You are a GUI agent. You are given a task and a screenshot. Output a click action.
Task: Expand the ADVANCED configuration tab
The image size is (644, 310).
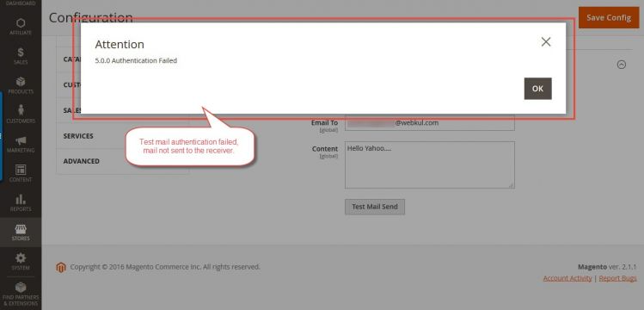coord(122,161)
